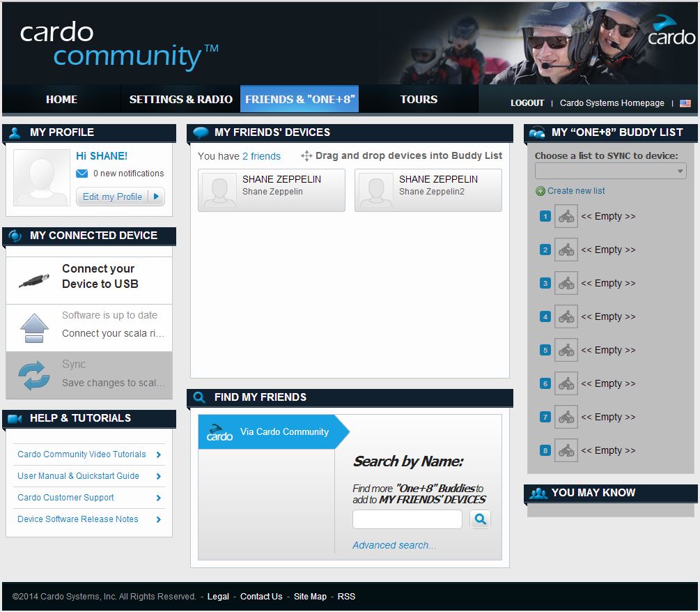The height and width of the screenshot is (612, 700).
Task: Open Cardo Community Video Tutorials
Action: click(x=81, y=454)
